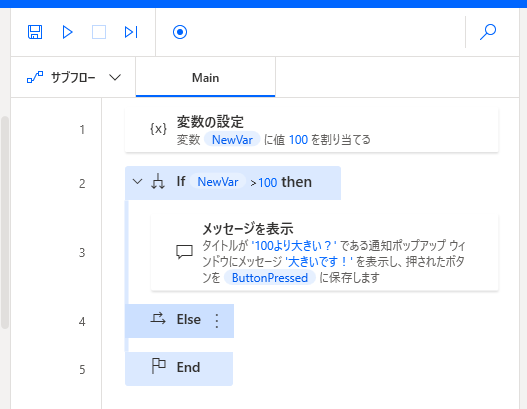Click the ButtonPressed variable chip
Viewport: 527px width, 409px height.
(270, 278)
